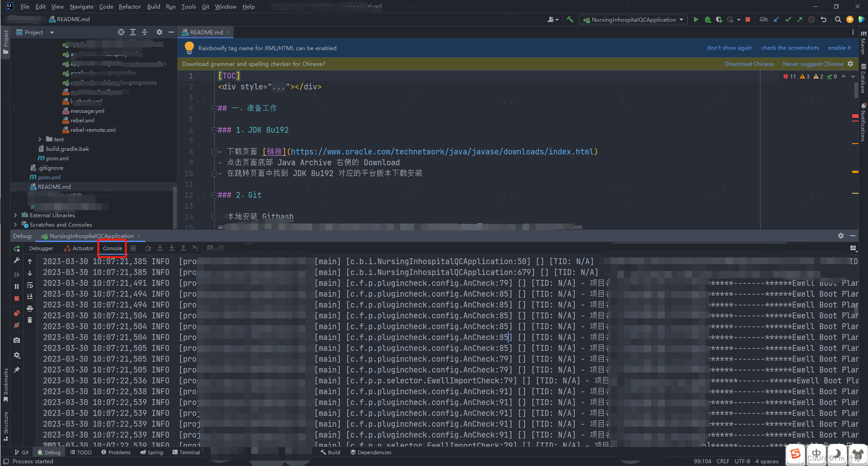This screenshot has width=868, height=466.
Task: Stop the process with the red square icon
Action: point(748,19)
